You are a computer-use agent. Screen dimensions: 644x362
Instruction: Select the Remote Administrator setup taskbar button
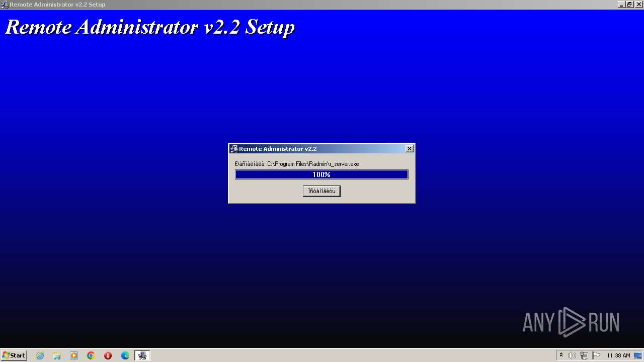coord(142,355)
